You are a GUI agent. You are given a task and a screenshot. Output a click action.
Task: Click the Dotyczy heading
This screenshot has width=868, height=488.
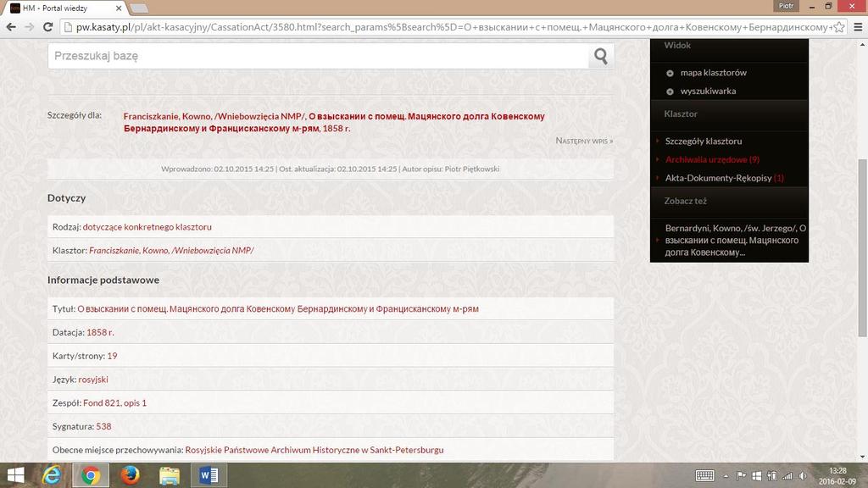pos(66,198)
